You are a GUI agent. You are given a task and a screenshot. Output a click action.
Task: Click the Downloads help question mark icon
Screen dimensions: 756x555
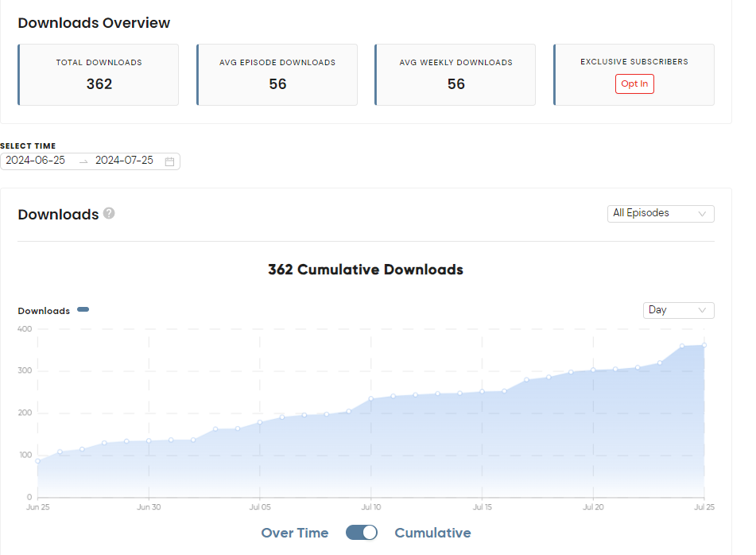(x=109, y=213)
